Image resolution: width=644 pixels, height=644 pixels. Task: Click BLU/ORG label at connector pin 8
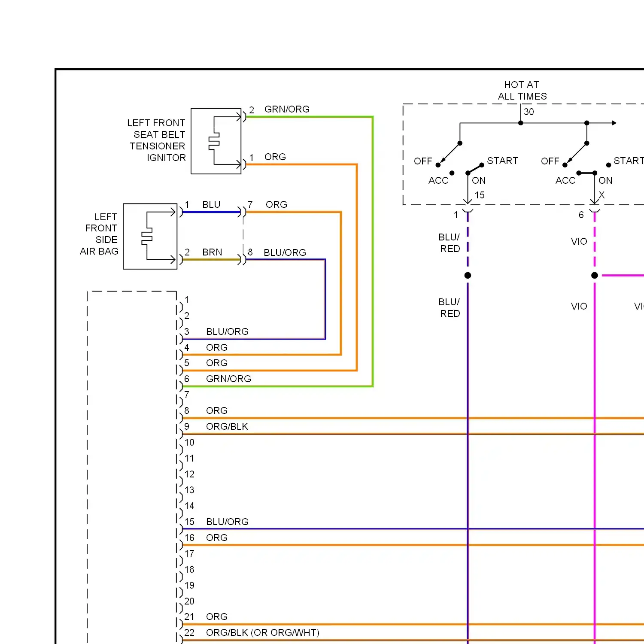[x=285, y=253]
